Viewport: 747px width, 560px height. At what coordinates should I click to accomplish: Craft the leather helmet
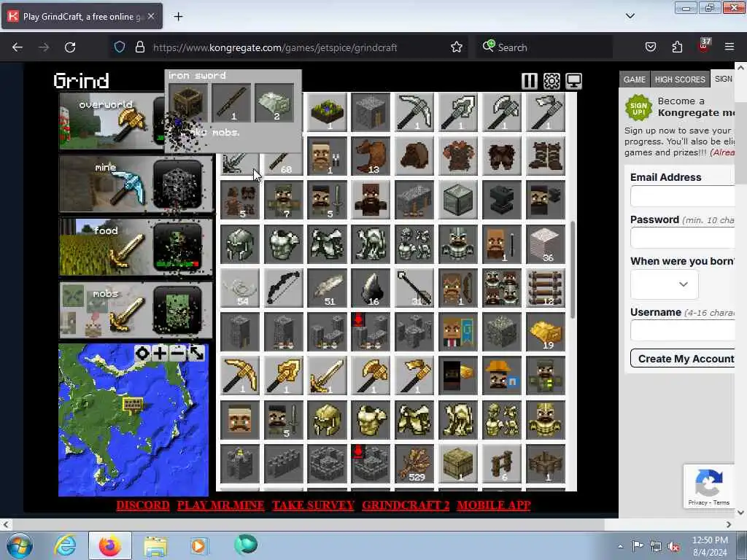(414, 156)
